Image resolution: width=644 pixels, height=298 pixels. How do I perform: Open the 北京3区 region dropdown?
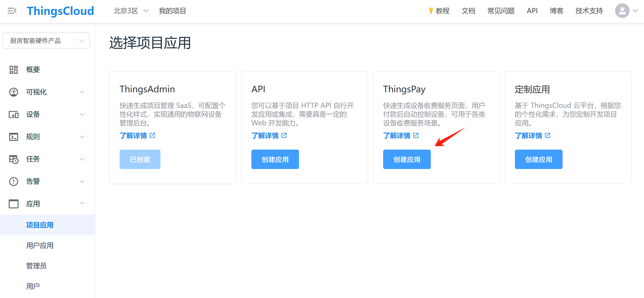point(131,11)
